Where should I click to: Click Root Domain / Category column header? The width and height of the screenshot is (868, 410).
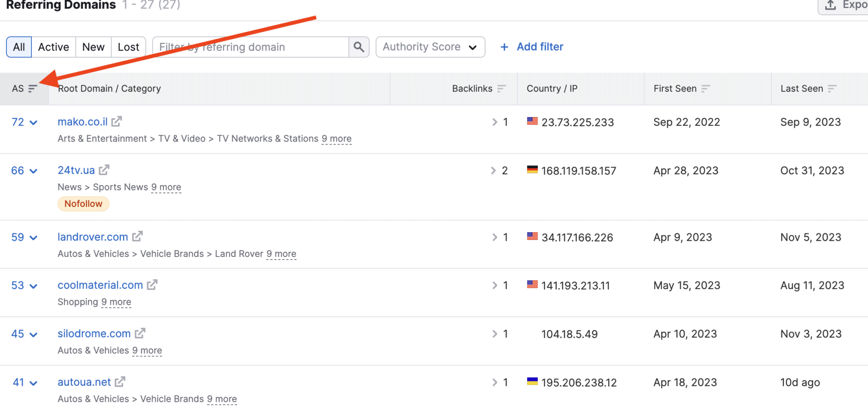109,89
